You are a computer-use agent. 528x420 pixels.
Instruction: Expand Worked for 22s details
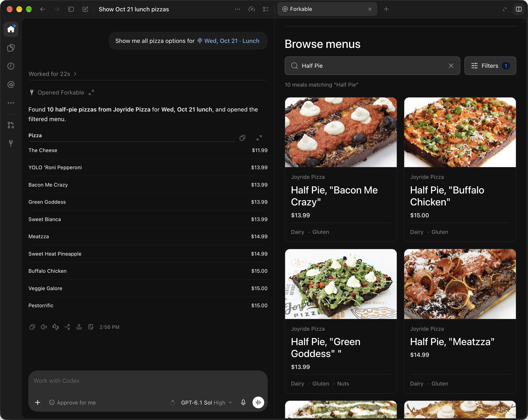(52, 74)
